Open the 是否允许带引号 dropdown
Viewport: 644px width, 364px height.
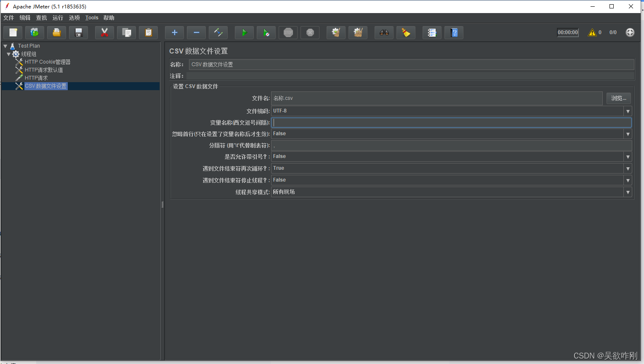tap(628, 157)
